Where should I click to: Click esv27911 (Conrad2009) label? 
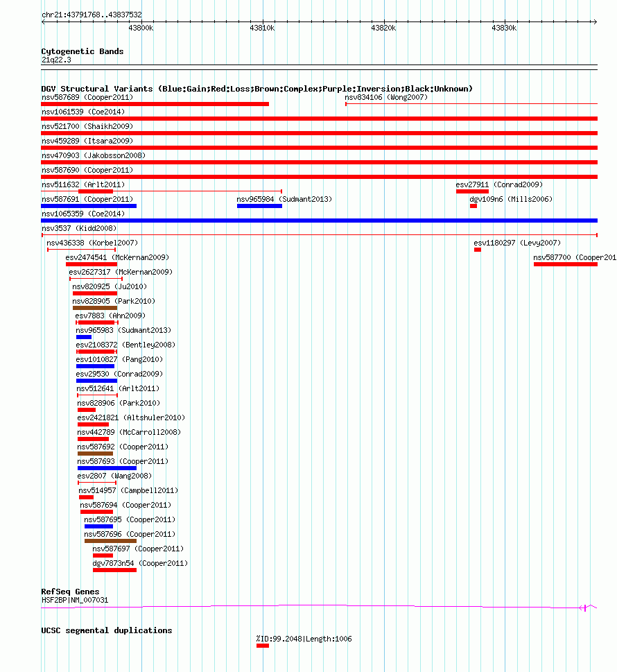(499, 184)
